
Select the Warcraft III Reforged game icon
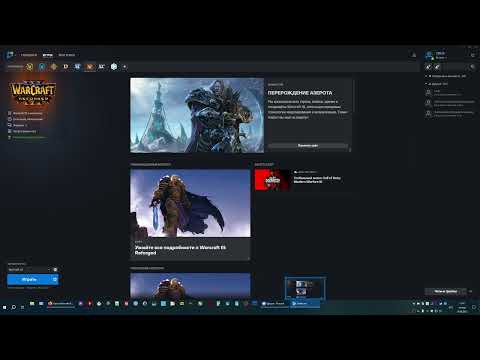point(90,67)
